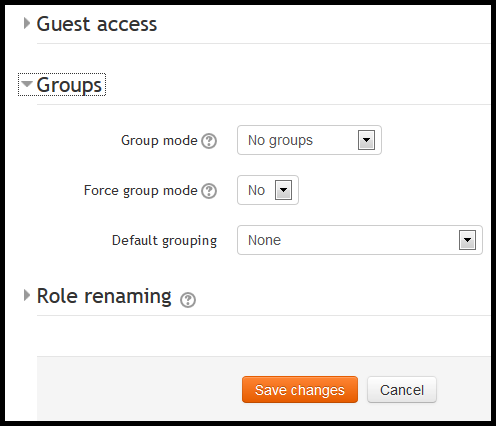Screen dimensions: 496x426
Task: Open the Force group mode dropdown showing No
Action: click(268, 190)
